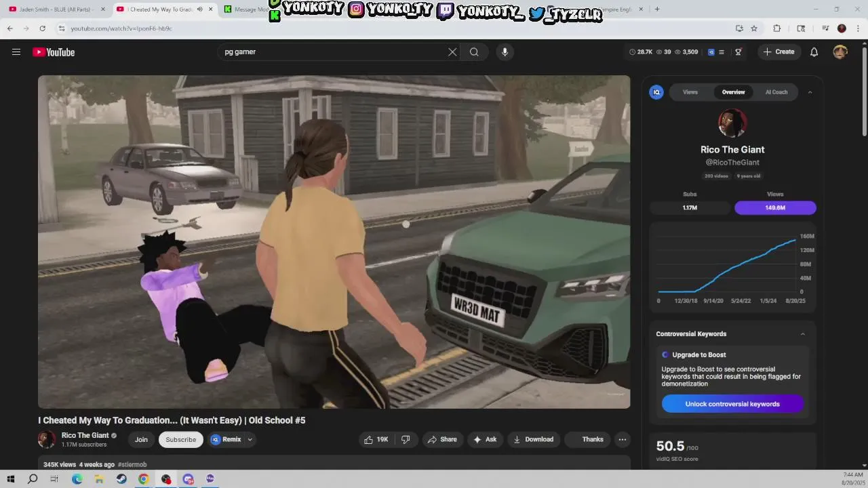Open Chrome extensions puzzle icon
This screenshot has height=488, width=868.
coord(777,28)
